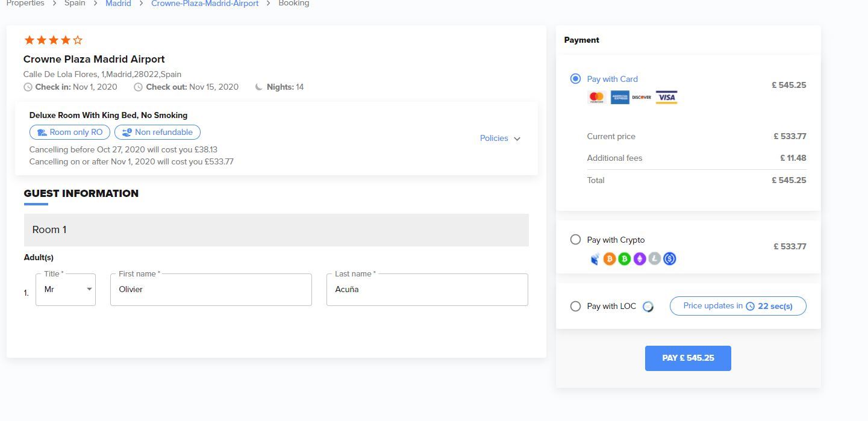The width and height of the screenshot is (868, 421).
Task: Click the grey Litecoin icon
Action: coord(654,259)
